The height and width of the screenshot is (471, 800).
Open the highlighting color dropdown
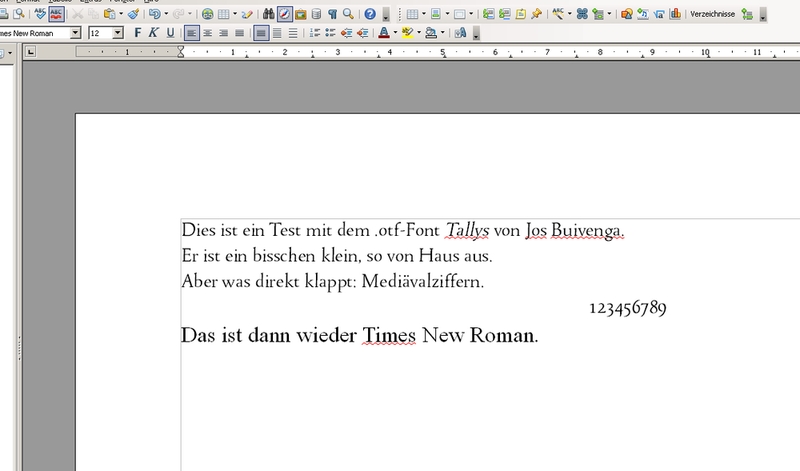pos(419,33)
